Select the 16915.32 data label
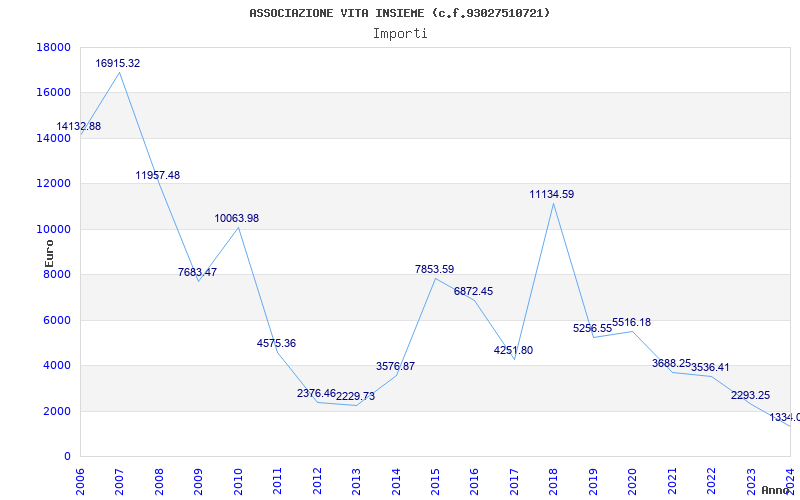This screenshot has width=800, height=500. click(118, 64)
